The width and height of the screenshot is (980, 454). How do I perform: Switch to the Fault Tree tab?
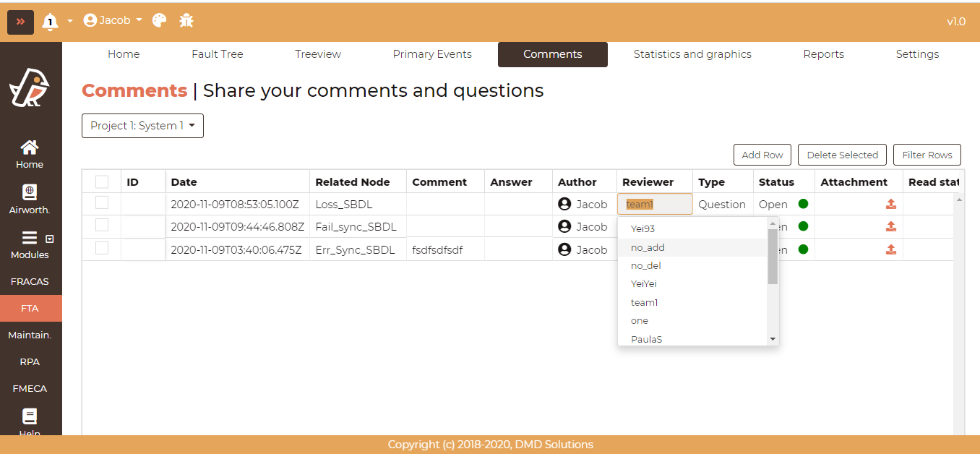pos(217,54)
